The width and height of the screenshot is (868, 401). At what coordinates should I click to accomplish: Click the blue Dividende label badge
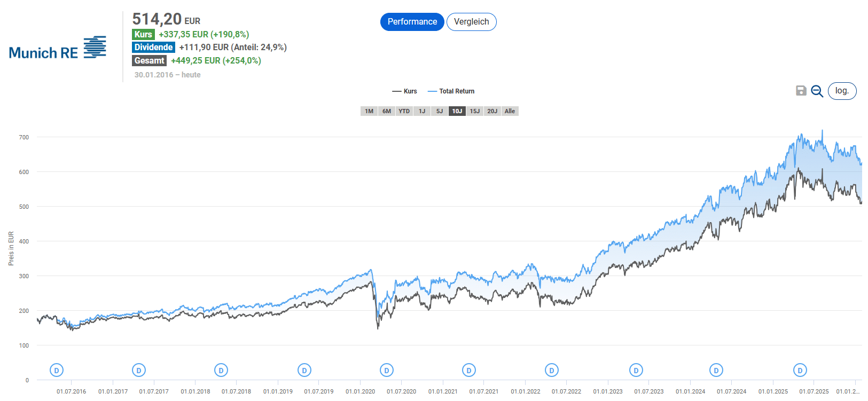pyautogui.click(x=153, y=48)
